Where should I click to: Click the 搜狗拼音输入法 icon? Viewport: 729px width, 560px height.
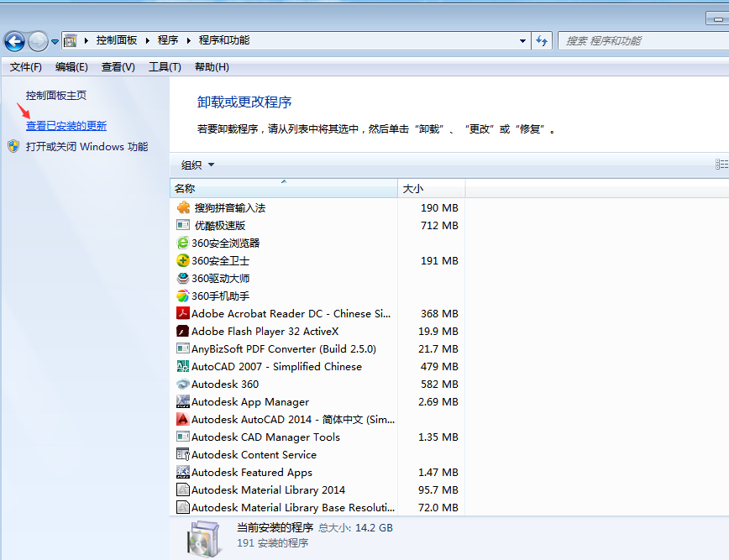[x=183, y=207]
